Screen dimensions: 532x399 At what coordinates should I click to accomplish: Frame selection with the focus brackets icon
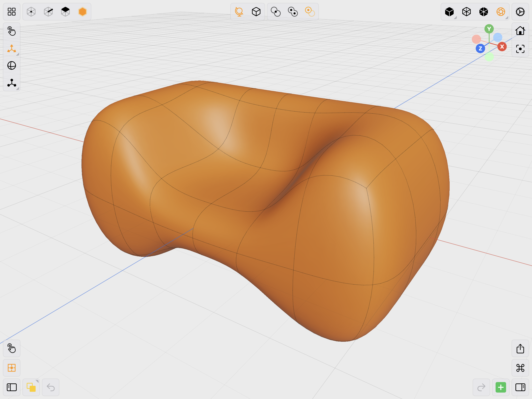click(x=520, y=49)
